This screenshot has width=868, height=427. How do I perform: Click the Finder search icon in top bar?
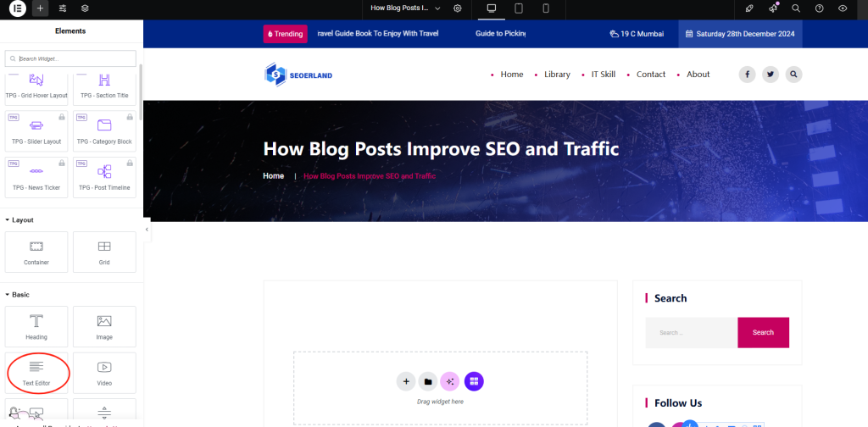tap(795, 8)
